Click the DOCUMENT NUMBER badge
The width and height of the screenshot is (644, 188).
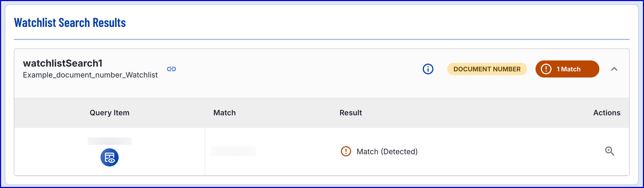coord(487,69)
